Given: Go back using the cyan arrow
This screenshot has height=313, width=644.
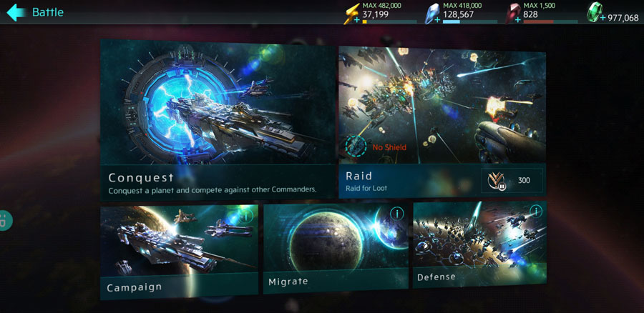Looking at the screenshot, I should tap(16, 13).
